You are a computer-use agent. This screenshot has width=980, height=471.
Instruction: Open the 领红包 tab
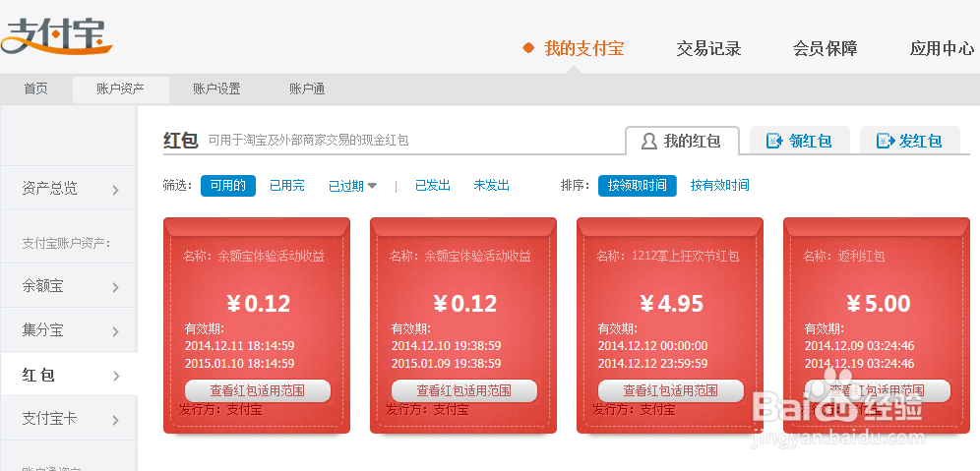click(799, 141)
